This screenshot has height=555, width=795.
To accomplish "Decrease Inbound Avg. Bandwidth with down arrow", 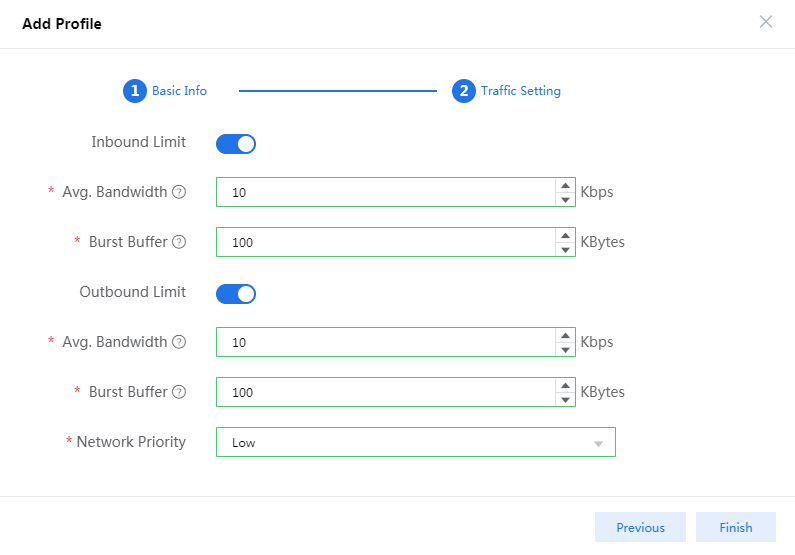I will click(566, 199).
